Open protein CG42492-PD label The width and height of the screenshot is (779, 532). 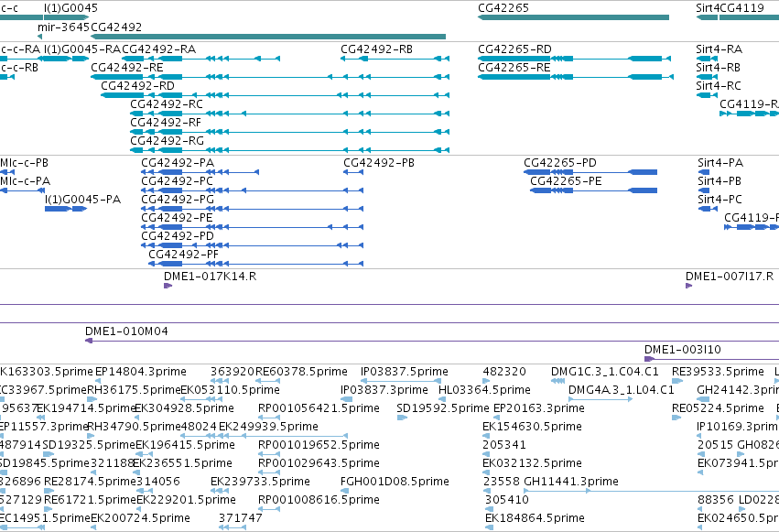click(x=178, y=236)
